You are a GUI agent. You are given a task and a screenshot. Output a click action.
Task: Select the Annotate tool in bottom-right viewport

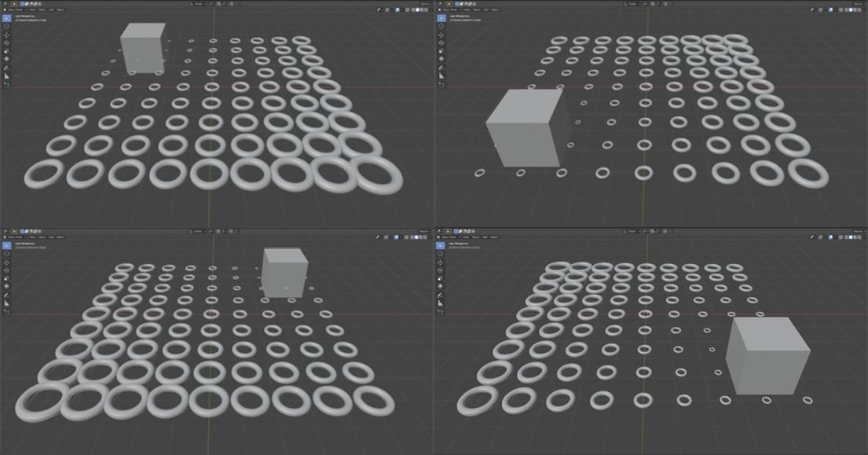click(x=441, y=295)
